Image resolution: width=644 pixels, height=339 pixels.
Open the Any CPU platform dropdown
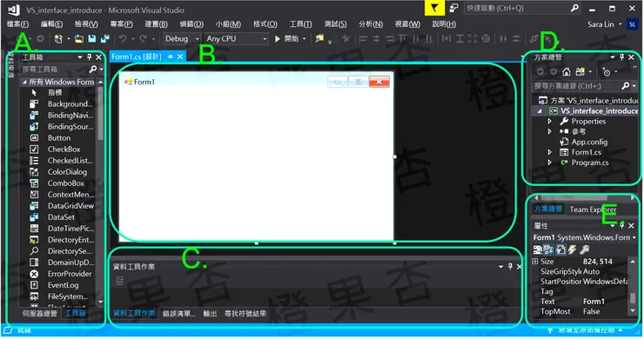pos(236,38)
